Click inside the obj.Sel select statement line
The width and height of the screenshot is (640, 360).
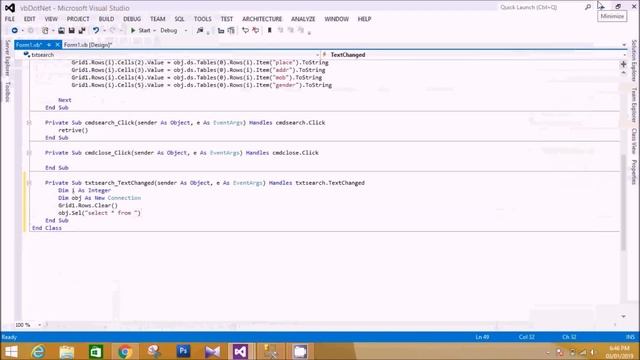coord(99,213)
